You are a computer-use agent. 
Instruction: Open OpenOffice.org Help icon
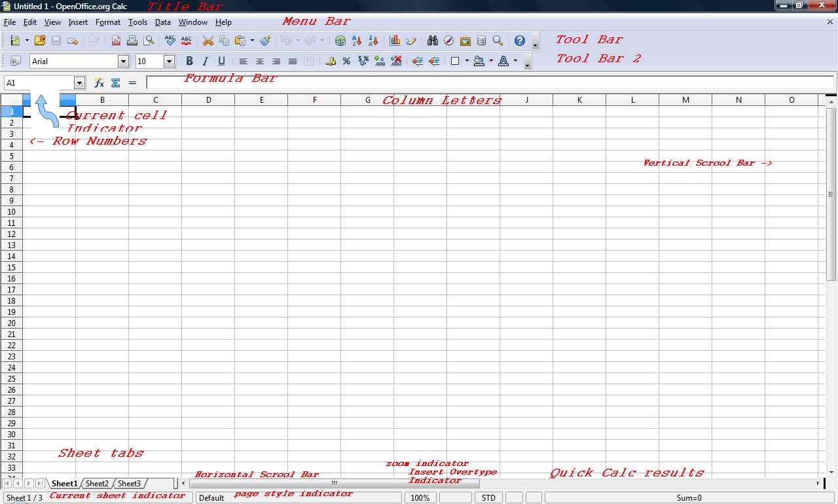tap(520, 41)
